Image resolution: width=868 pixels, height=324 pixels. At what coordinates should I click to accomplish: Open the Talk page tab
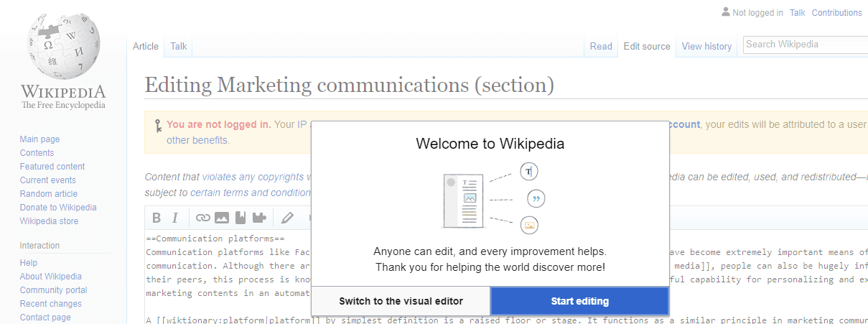click(x=179, y=46)
